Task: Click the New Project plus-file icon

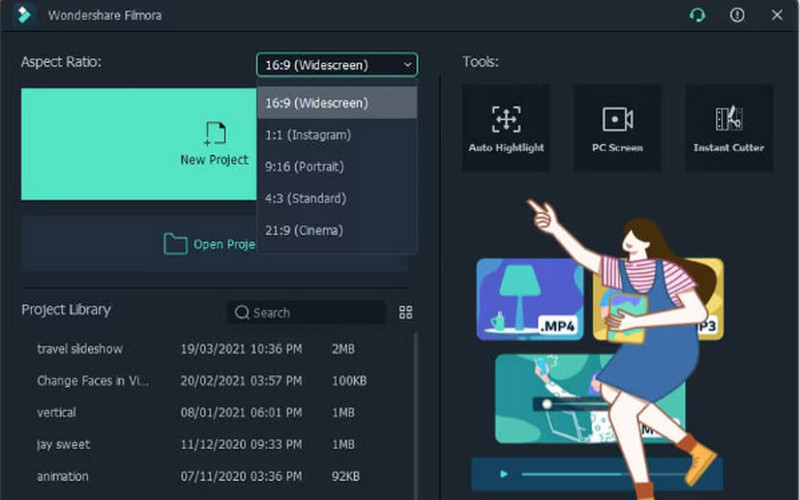Action: [214, 134]
